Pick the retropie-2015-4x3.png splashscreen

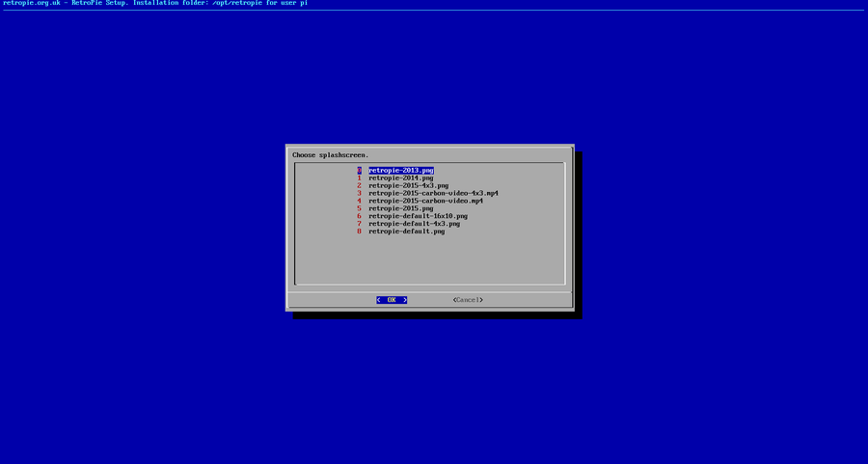[x=408, y=185]
